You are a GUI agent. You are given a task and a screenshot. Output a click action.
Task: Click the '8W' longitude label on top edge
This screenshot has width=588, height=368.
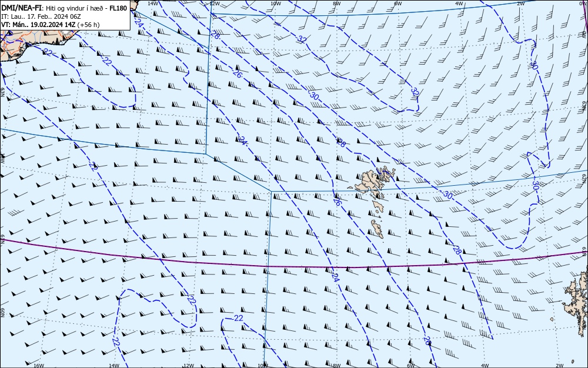click(337, 4)
